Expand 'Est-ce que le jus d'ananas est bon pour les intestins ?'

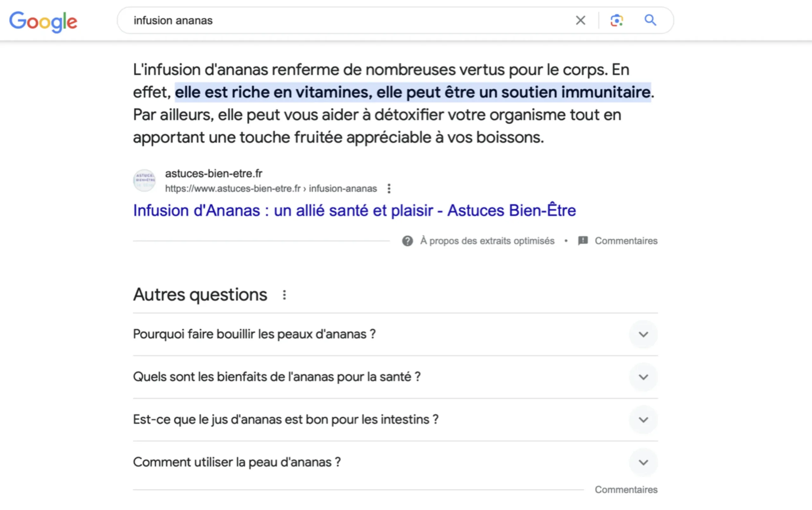click(x=643, y=420)
